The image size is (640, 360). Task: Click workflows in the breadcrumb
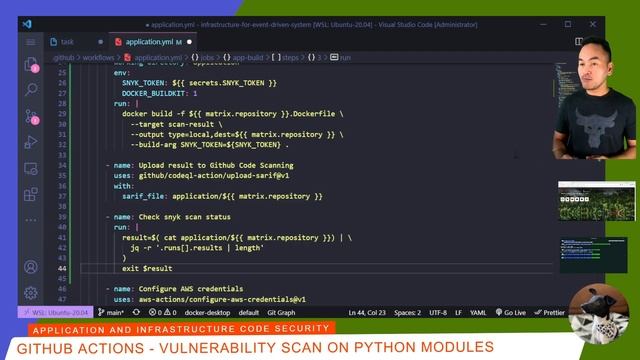click(x=98, y=58)
